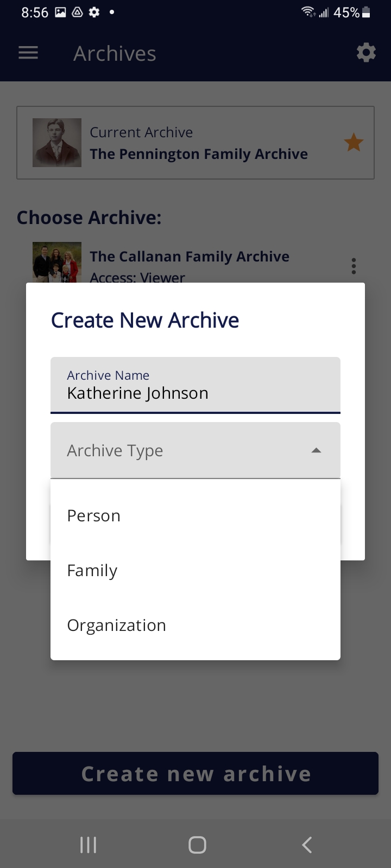Image resolution: width=391 pixels, height=868 pixels.
Task: Select Person archive type option
Action: point(93,516)
